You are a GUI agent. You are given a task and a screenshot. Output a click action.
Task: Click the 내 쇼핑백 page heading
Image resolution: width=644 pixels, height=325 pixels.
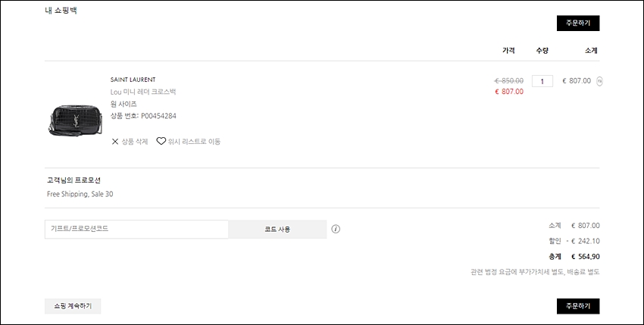click(61, 11)
